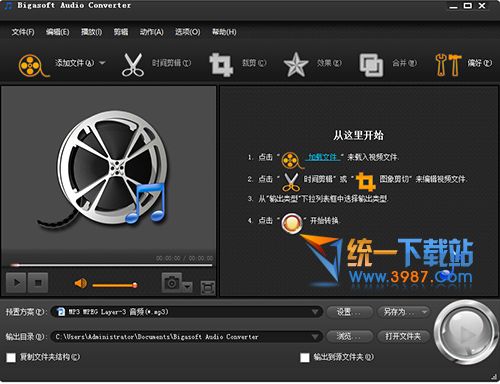The image size is (500, 384).
Task: Open the 文件(F) menu
Action: [x=23, y=32]
